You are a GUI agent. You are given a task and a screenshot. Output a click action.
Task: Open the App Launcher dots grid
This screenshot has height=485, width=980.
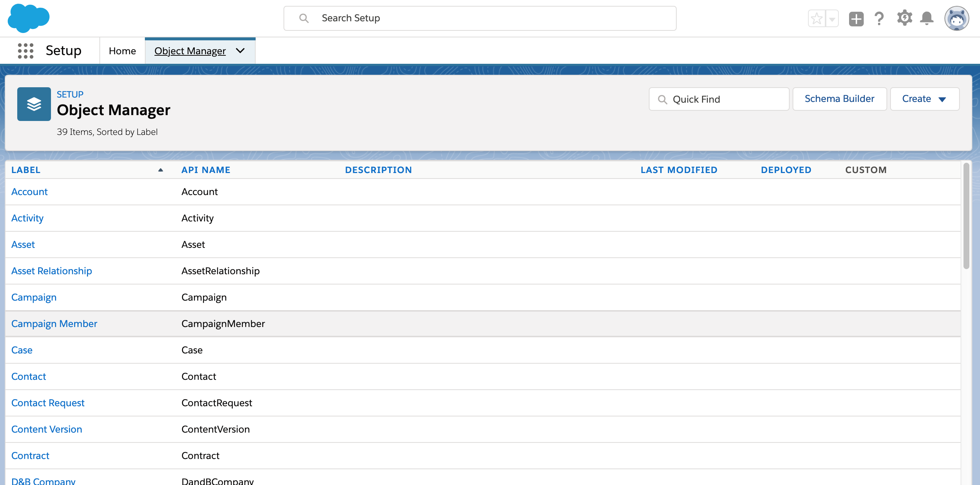25,51
